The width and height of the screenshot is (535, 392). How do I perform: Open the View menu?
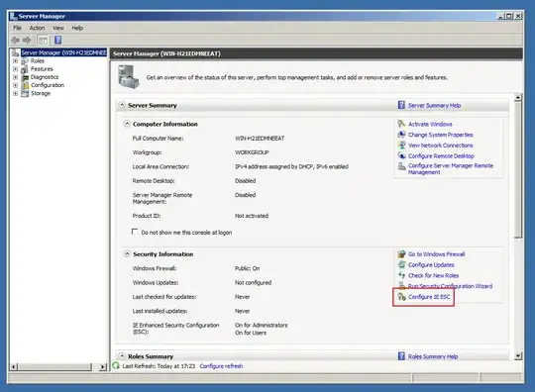tap(58, 28)
